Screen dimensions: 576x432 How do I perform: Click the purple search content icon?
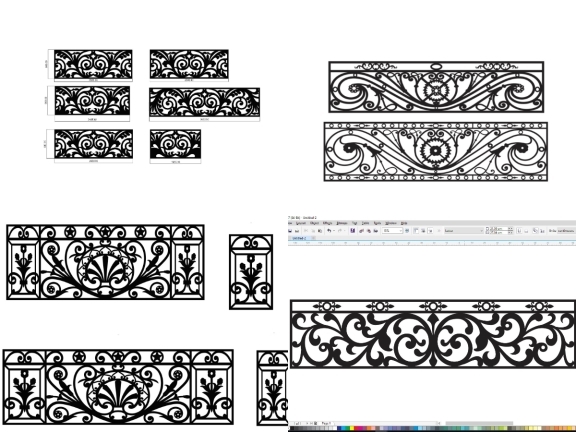click(x=353, y=231)
